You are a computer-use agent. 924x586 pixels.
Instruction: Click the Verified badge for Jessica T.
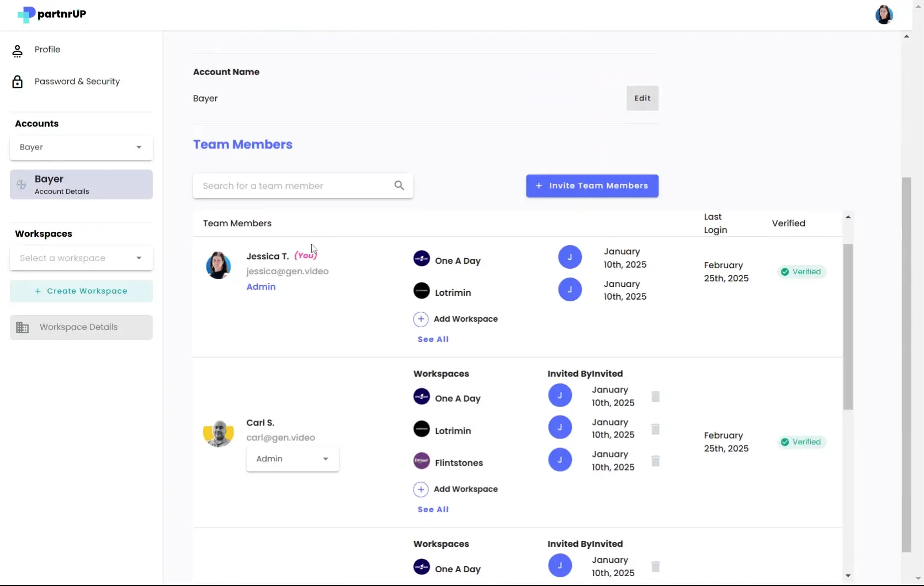pos(801,271)
